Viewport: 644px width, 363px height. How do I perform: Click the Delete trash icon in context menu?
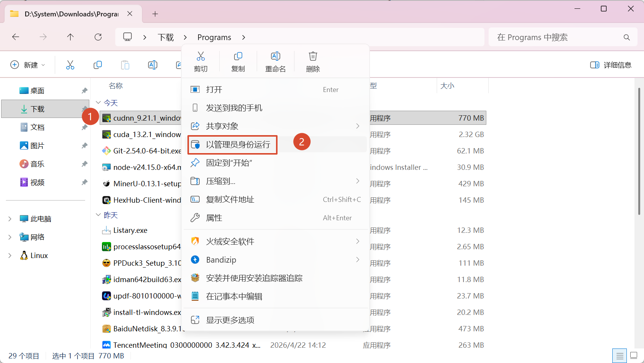tap(313, 61)
